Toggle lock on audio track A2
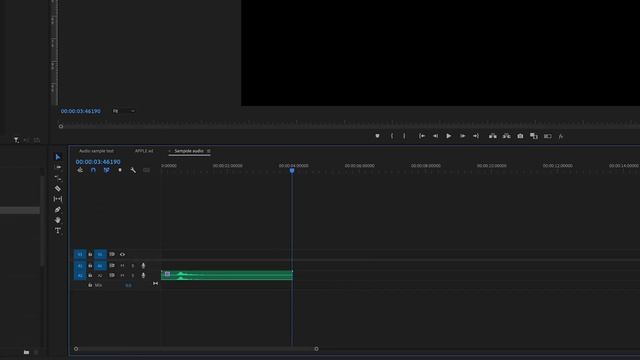640x360 pixels. [90, 276]
